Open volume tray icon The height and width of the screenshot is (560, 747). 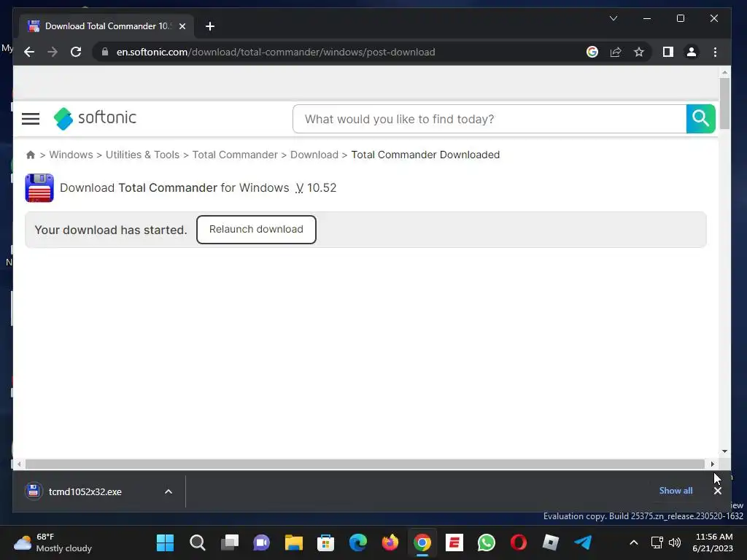[x=675, y=542]
